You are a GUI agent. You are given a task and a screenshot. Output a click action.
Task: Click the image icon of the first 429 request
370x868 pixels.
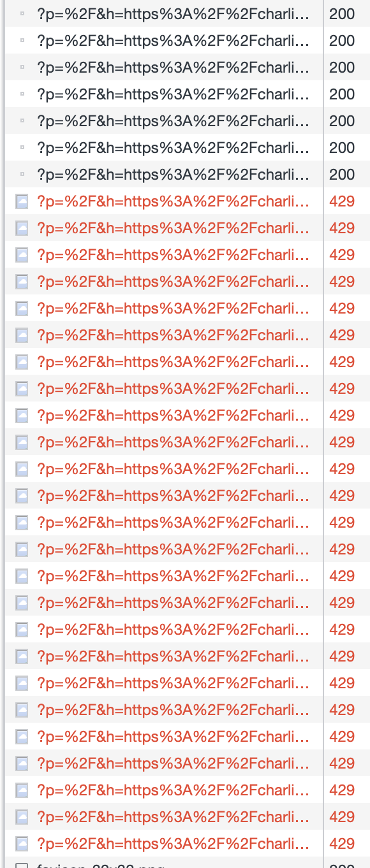point(22,202)
